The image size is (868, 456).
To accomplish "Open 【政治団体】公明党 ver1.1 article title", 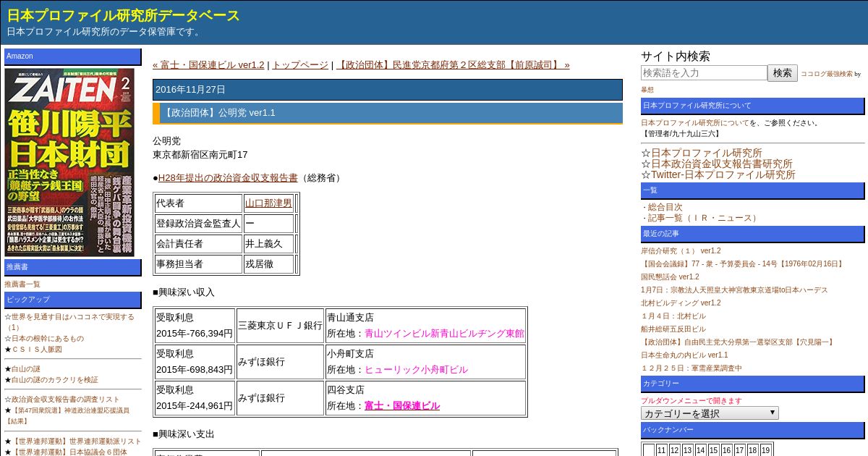I will (x=219, y=113).
